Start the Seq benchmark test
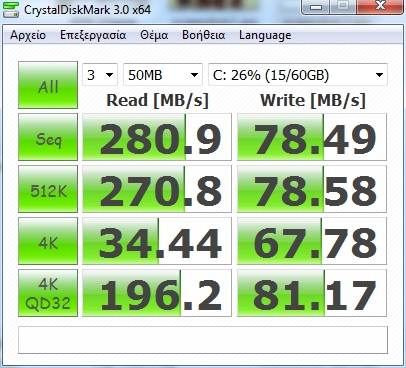 tap(48, 137)
